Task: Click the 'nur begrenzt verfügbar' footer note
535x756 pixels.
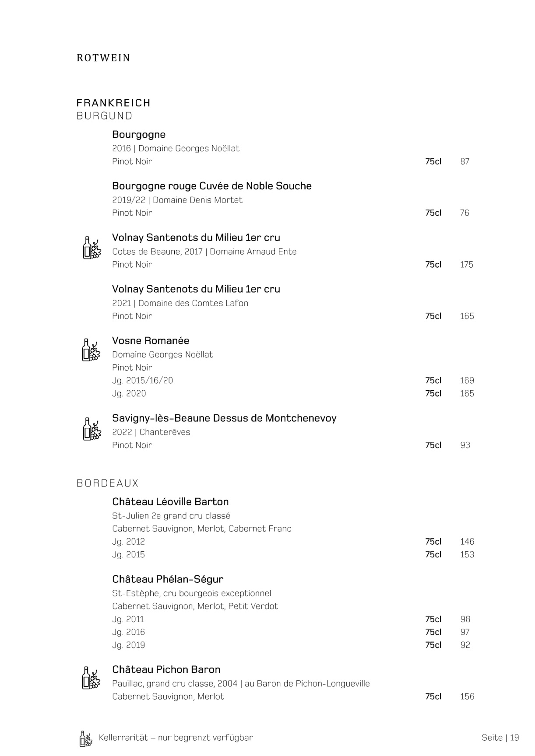Action: point(206,738)
